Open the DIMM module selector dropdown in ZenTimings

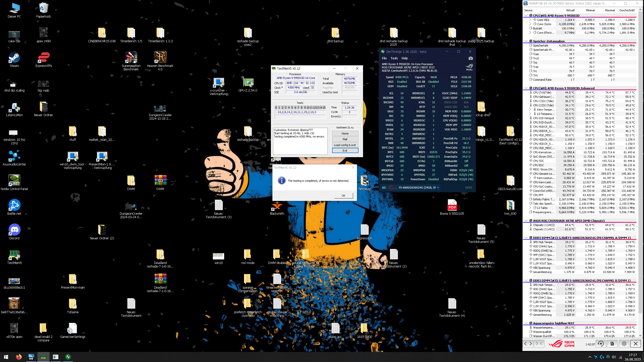point(438,188)
